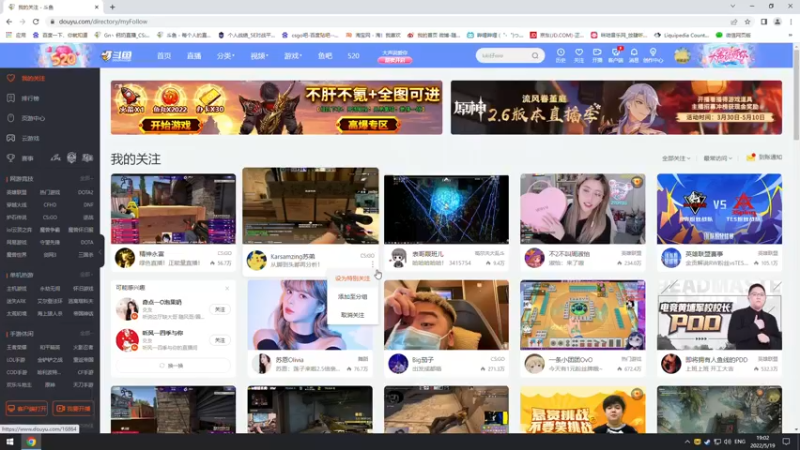The image size is (800, 450).
Task: Bookmark this page with star icon
Action: (747, 21)
